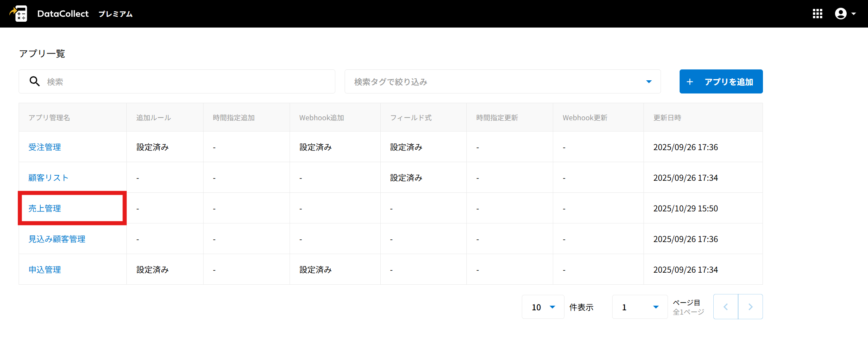Open the user account avatar menu
Image resolution: width=868 pixels, height=346 pixels.
coord(840,14)
